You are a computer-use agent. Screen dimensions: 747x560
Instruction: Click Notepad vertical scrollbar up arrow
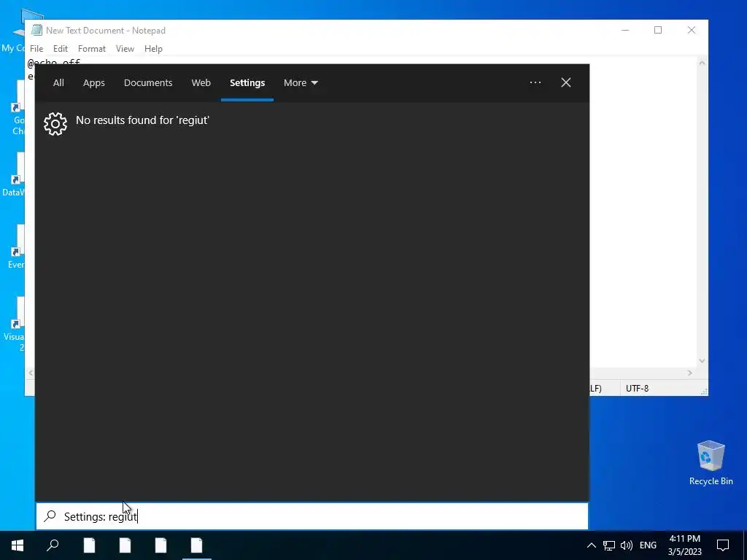click(x=702, y=63)
